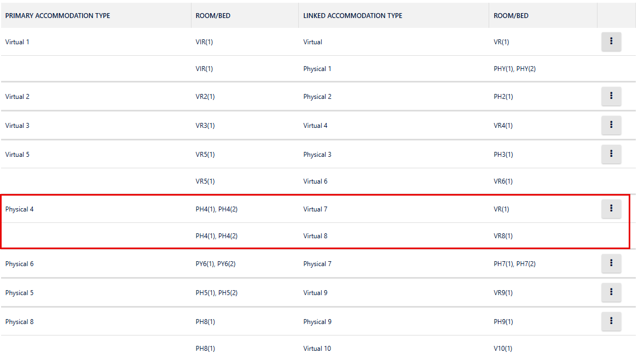
Task: Click the more options icon for Virtual 3
Action: point(611,126)
